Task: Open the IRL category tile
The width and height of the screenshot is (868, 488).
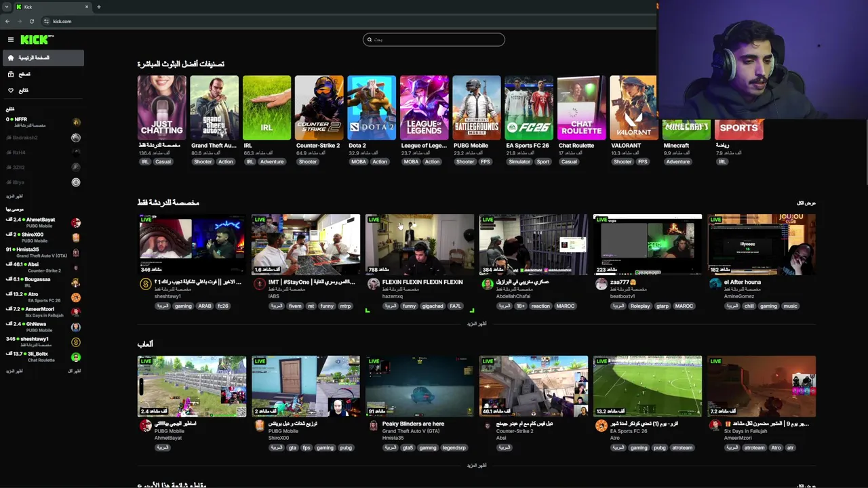Action: pyautogui.click(x=267, y=107)
